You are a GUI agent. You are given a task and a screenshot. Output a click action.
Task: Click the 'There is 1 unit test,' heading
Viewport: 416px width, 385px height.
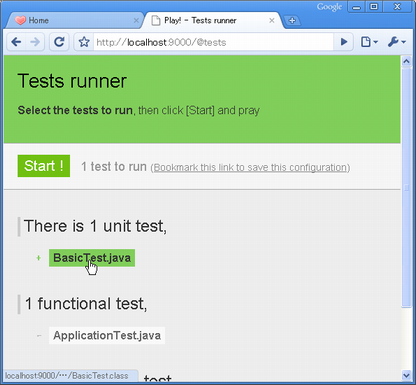(95, 226)
